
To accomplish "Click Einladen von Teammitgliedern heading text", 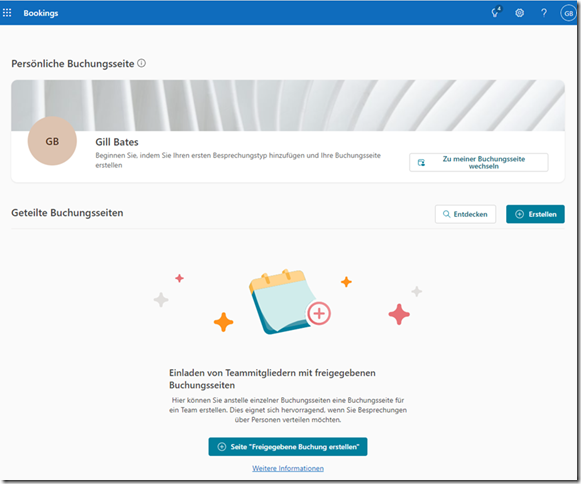I will point(272,379).
